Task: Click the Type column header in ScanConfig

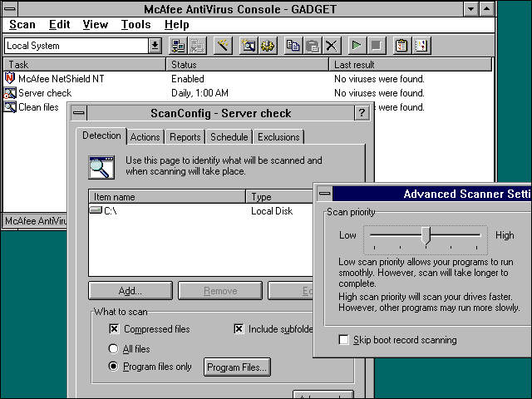Action: coord(279,197)
